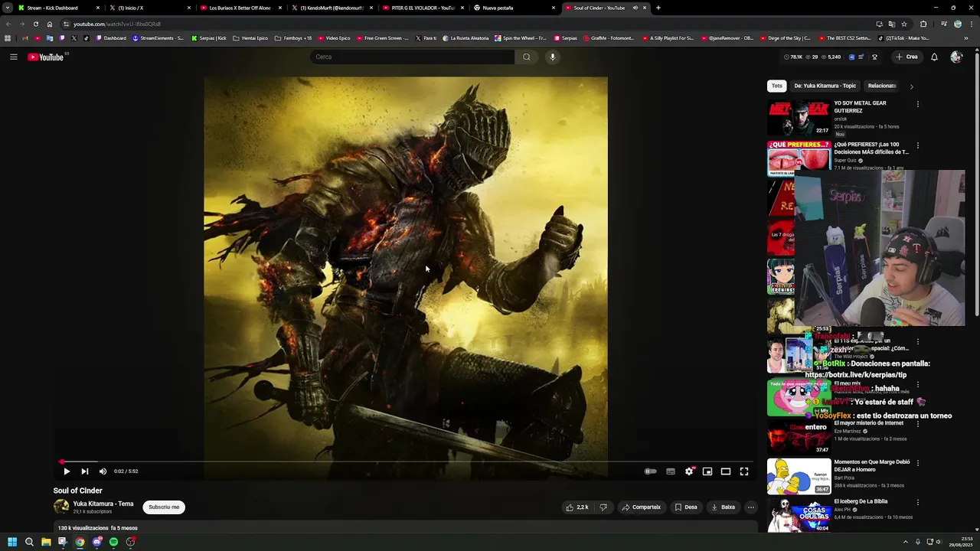Bookmark this page with star icon
The height and width of the screenshot is (551, 980).
904,24
